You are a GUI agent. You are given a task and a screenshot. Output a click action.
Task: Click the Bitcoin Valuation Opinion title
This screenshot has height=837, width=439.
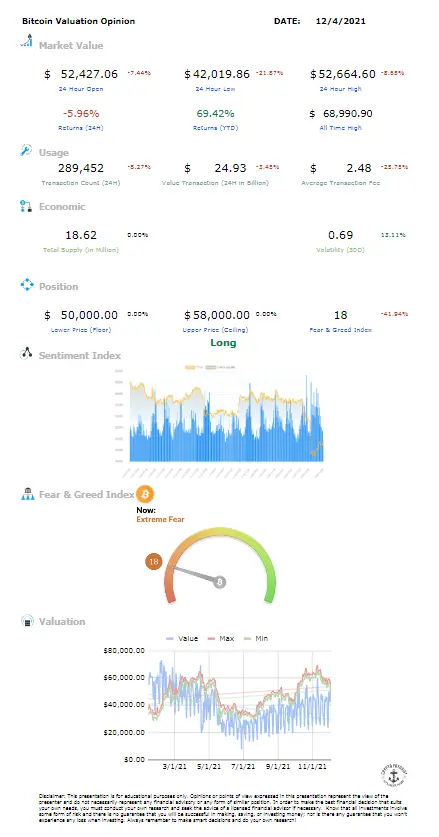tap(79, 21)
